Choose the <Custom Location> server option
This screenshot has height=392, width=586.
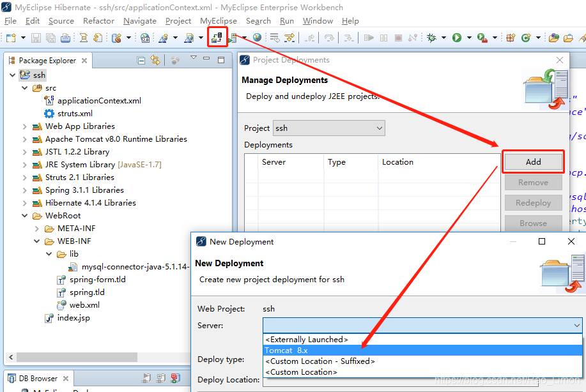422,372
